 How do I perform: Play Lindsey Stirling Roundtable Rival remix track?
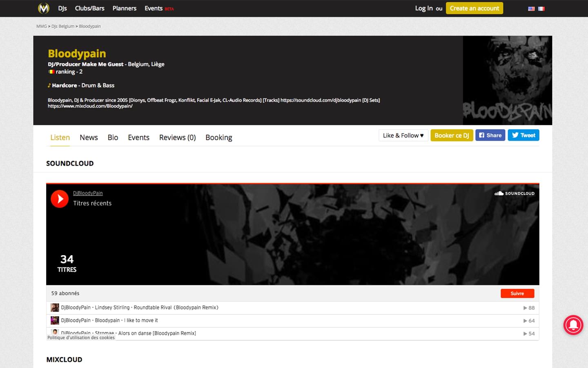[x=139, y=307]
